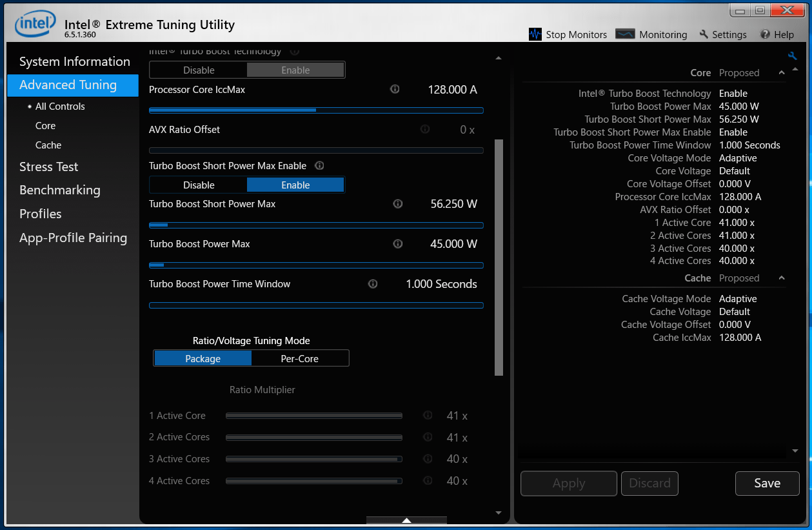Select Cache submenu item

(x=48, y=145)
